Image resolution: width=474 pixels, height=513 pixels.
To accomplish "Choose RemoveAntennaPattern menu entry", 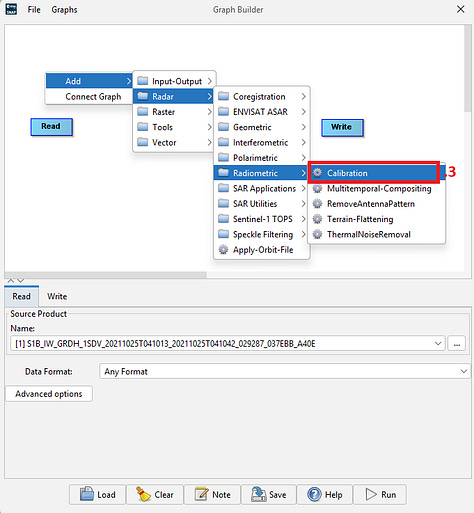I will 376,204.
